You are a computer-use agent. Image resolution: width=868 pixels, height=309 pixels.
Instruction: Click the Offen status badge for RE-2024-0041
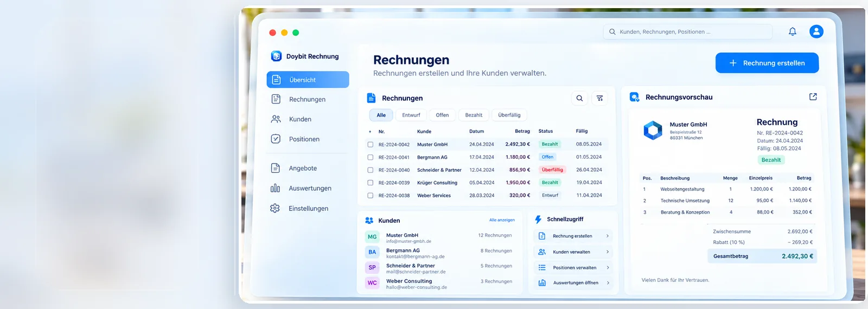pos(547,157)
